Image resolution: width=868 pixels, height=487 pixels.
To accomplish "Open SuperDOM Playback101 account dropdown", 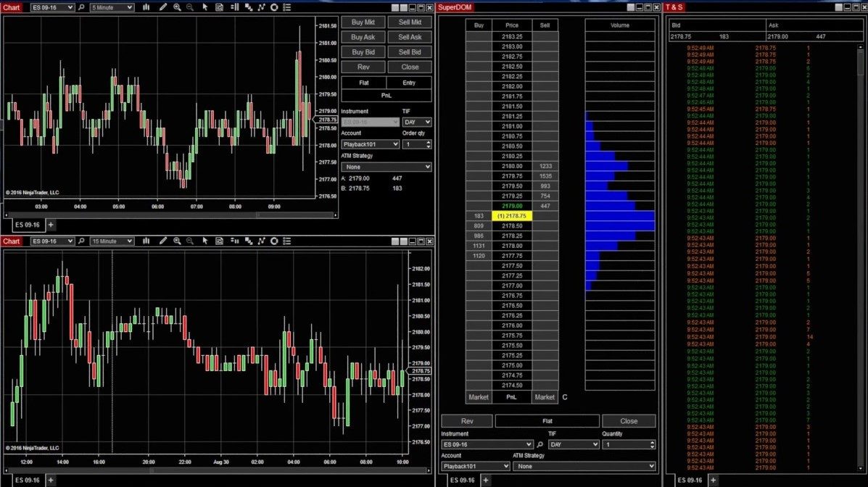I will tap(476, 467).
